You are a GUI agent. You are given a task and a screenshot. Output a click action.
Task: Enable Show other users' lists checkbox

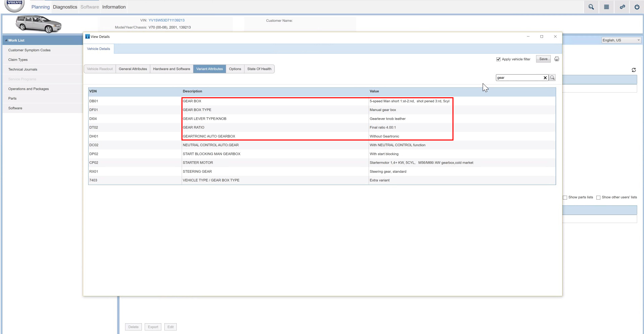point(598,198)
